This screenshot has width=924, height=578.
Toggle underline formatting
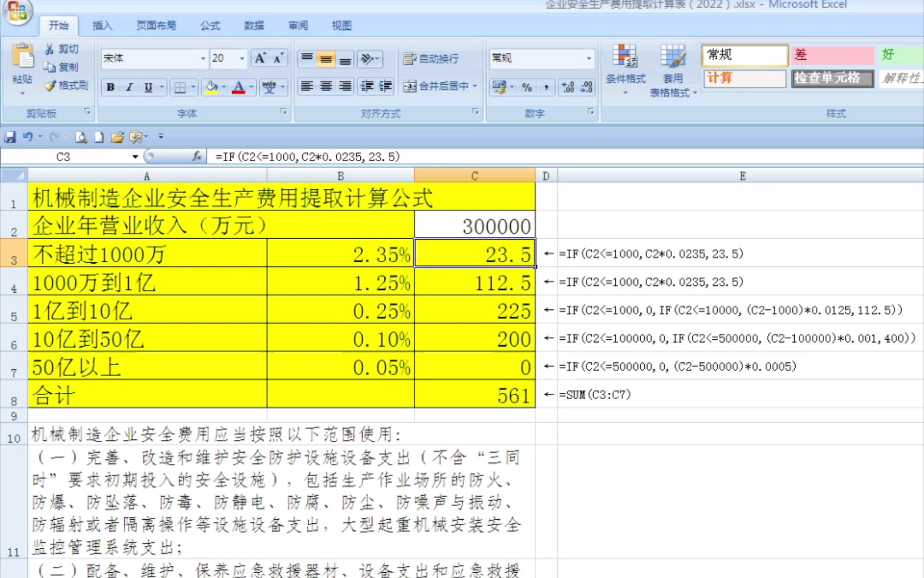pos(148,87)
